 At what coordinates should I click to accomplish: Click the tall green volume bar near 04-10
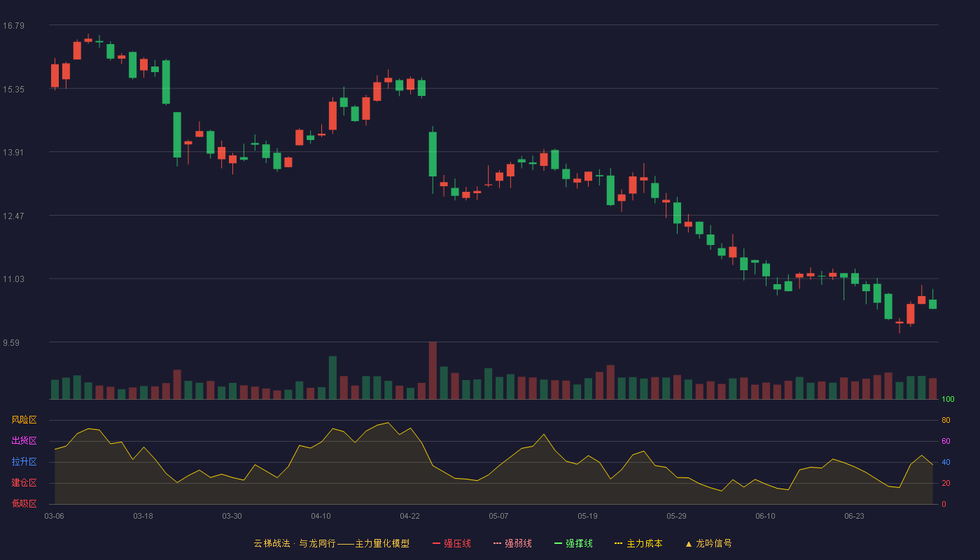click(332, 378)
